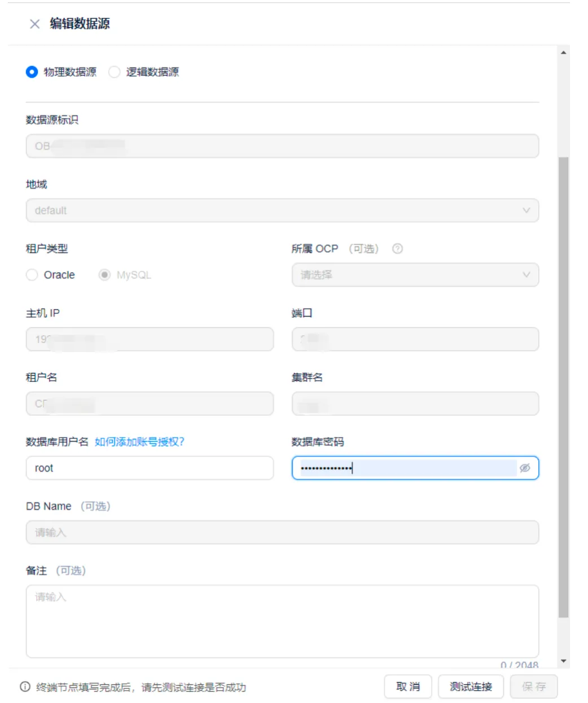
Task: Click the 备注 text area
Action: 282,621
